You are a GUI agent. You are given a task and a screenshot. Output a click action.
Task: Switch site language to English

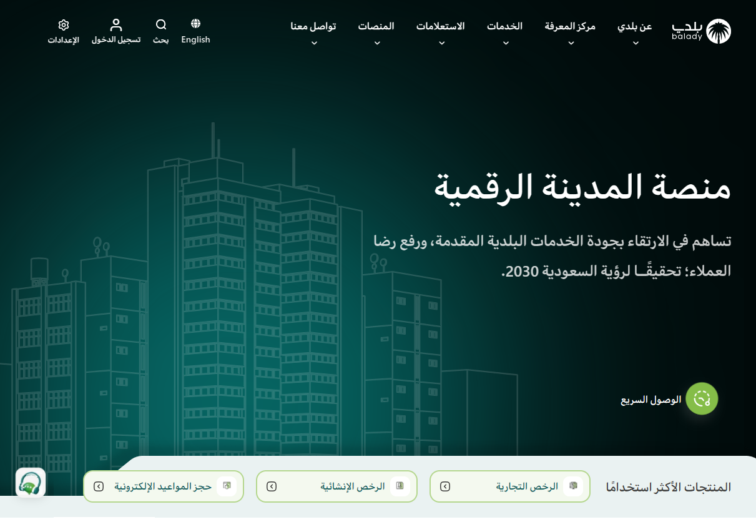[x=195, y=39]
